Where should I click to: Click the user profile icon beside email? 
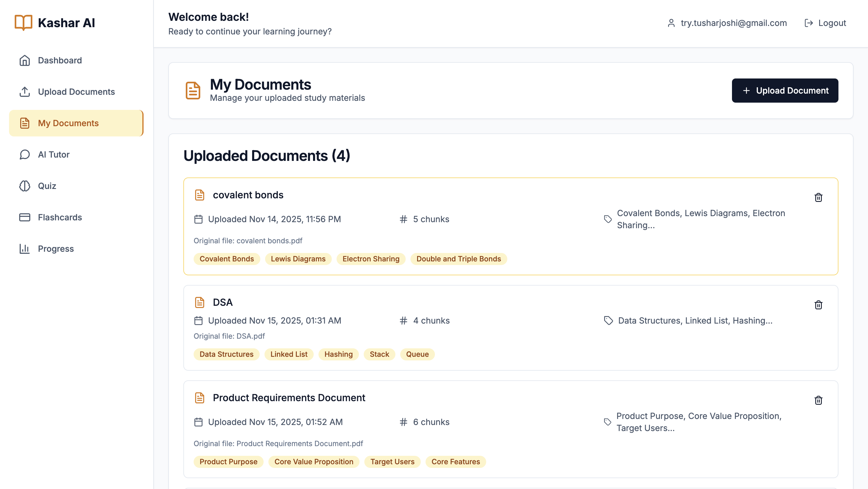671,23
